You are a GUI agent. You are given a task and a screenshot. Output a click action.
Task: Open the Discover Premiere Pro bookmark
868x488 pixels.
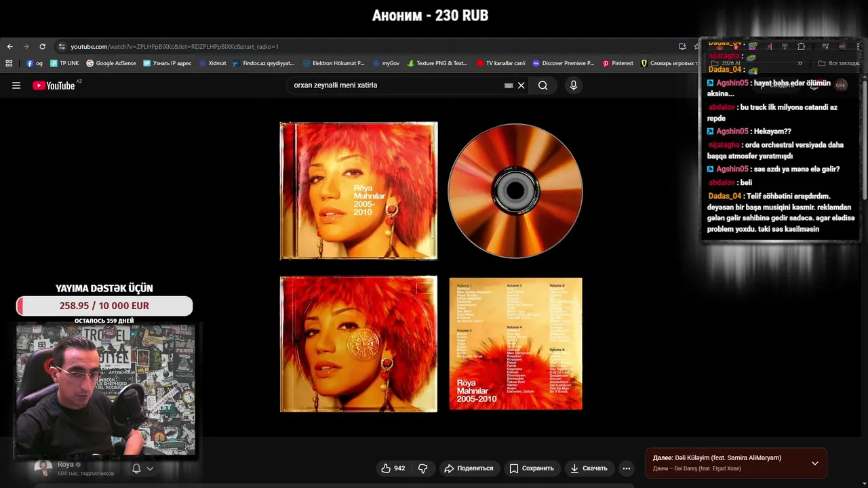pyautogui.click(x=564, y=63)
